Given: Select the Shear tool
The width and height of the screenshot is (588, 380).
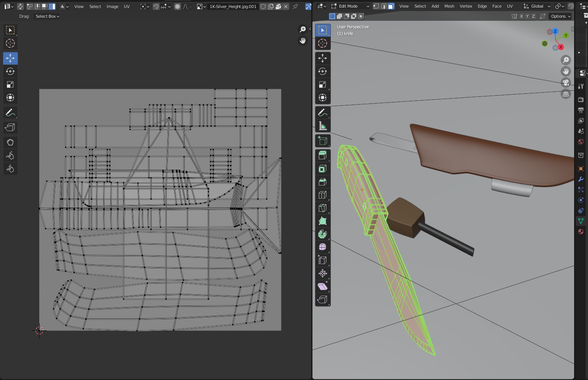Looking at the screenshot, I should [322, 286].
